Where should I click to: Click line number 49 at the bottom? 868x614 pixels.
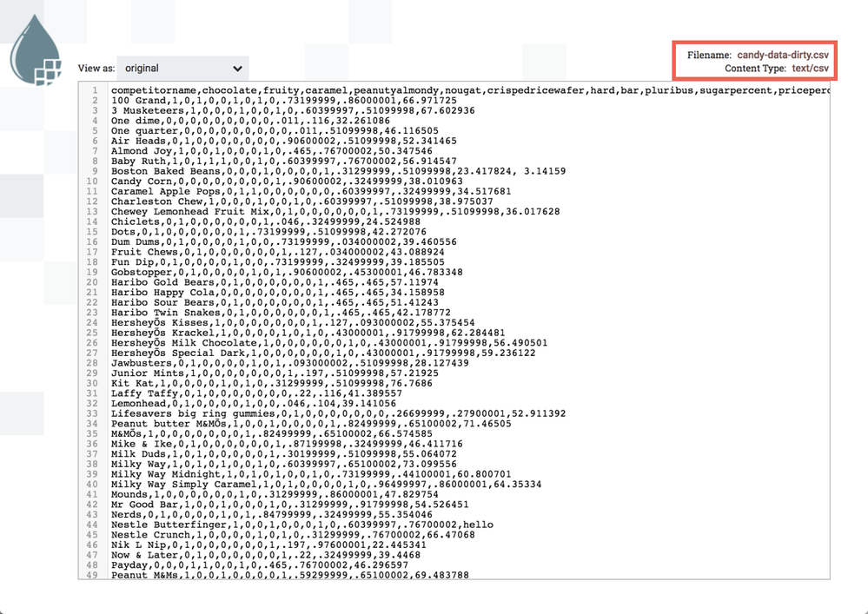pyautogui.click(x=92, y=574)
